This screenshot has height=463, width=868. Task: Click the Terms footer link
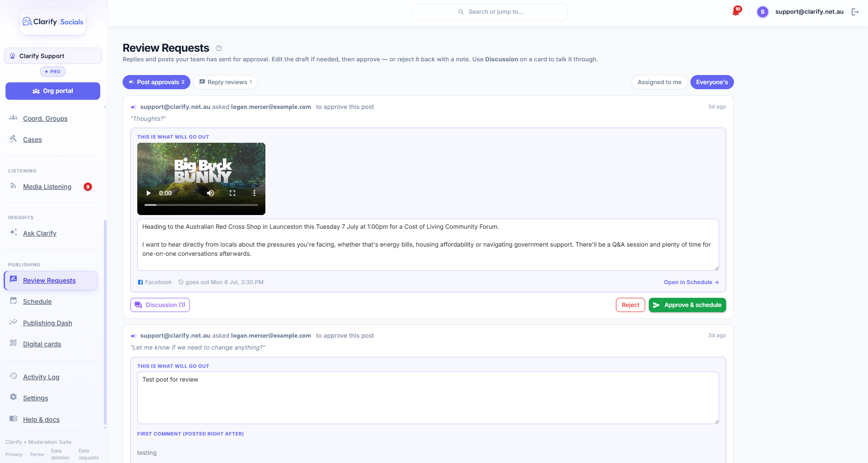pyautogui.click(x=37, y=454)
